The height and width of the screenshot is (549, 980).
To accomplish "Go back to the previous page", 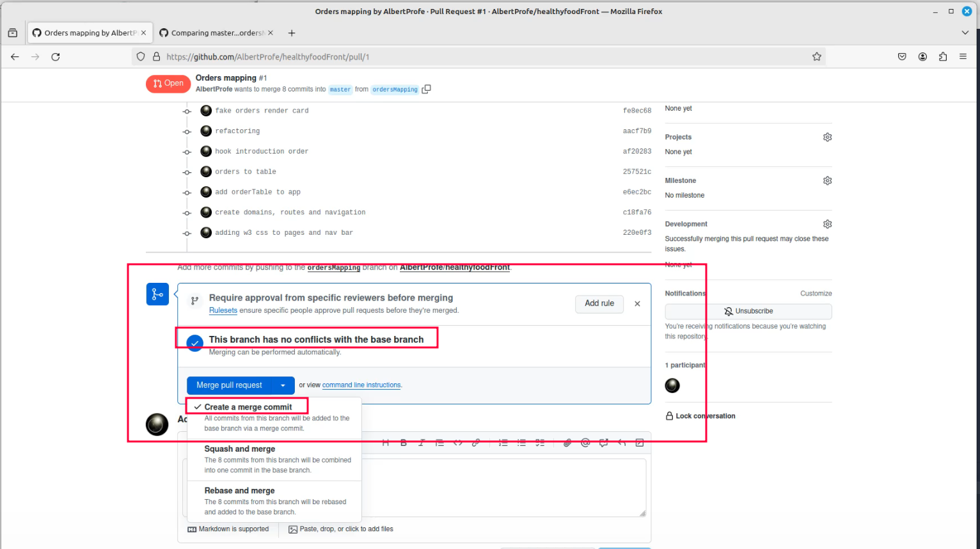I will pyautogui.click(x=15, y=56).
